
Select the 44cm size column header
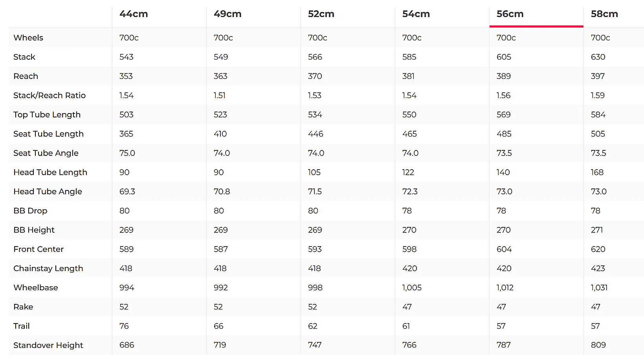[x=134, y=14]
